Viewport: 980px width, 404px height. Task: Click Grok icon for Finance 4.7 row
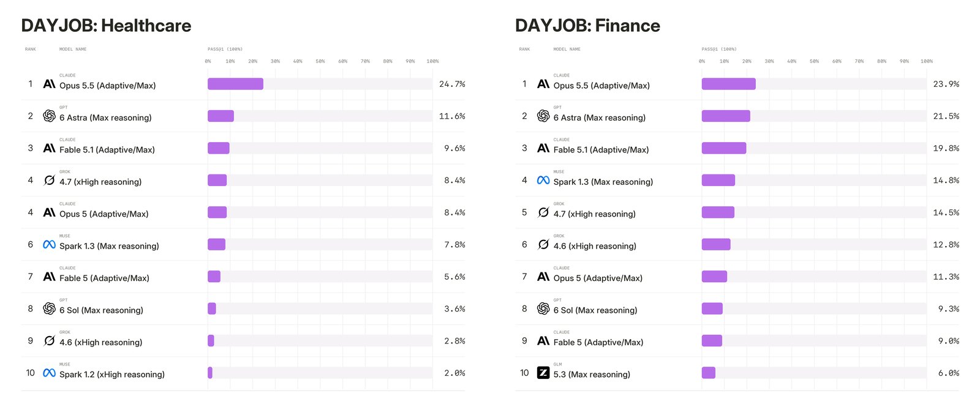(543, 212)
